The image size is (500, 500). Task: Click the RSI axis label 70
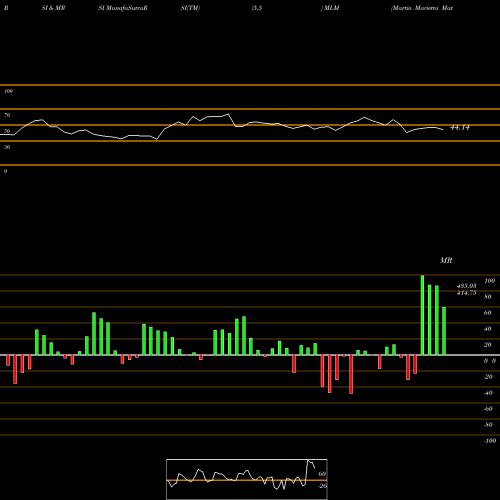point(7,115)
